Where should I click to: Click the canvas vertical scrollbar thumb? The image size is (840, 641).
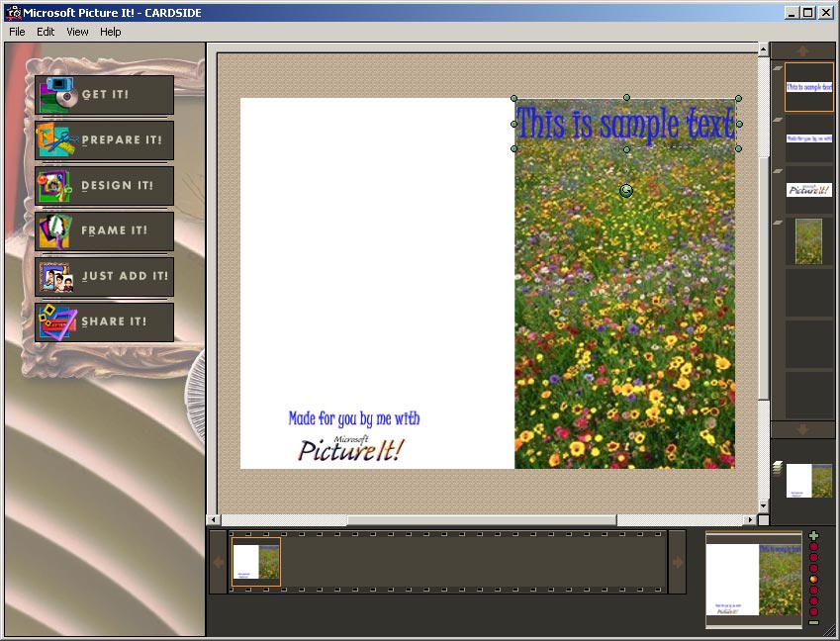[764, 277]
